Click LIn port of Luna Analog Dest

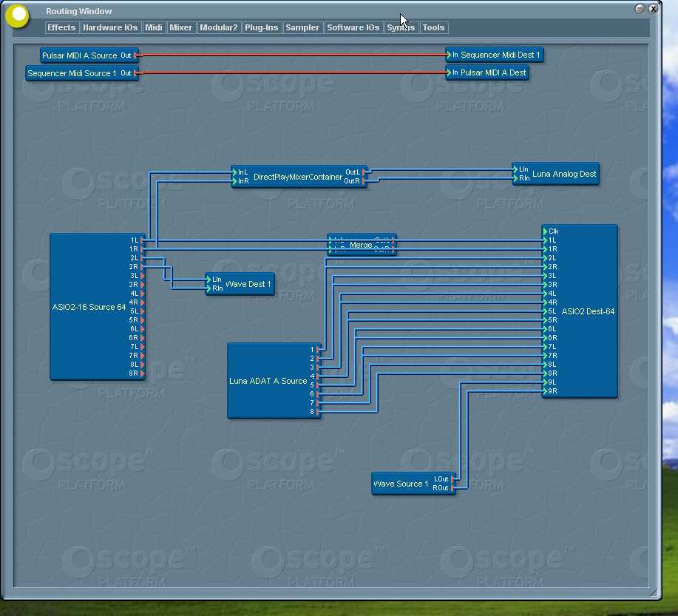[515, 169]
